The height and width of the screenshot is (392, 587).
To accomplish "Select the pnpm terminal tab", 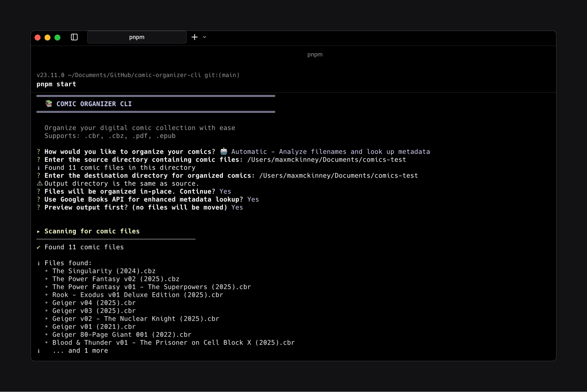I will pos(136,37).
